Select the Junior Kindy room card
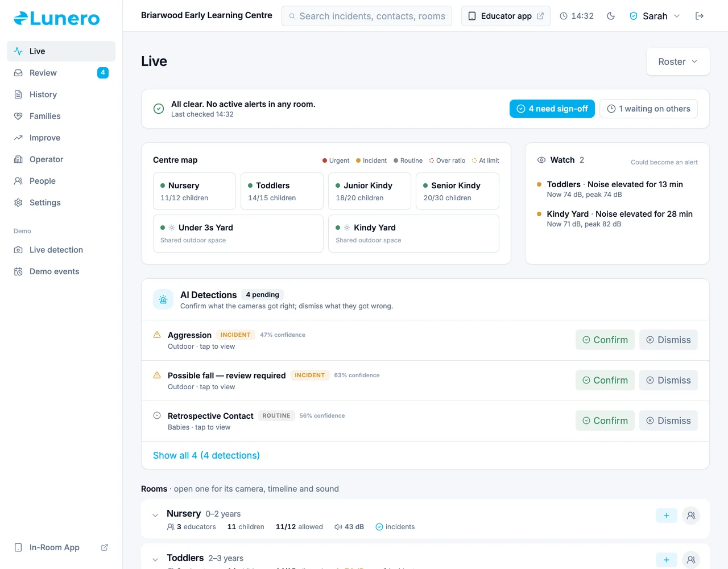Image resolution: width=728 pixels, height=569 pixels. pos(370,191)
